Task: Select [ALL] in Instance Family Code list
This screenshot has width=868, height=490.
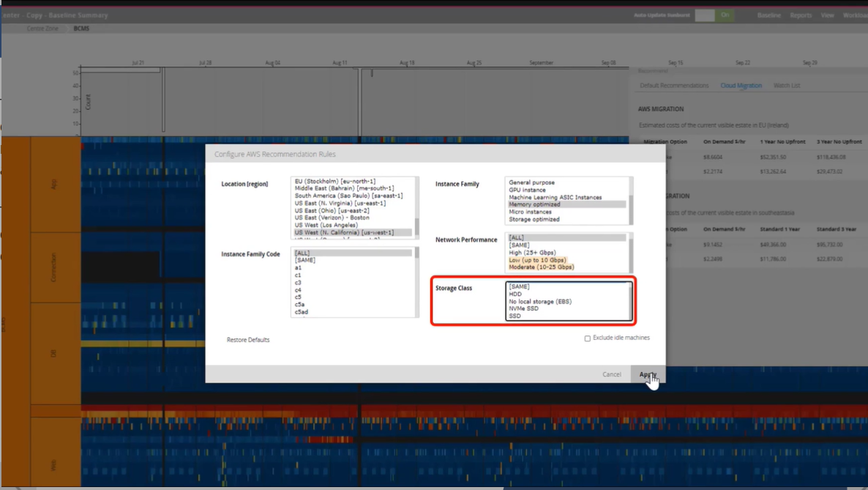Action: tap(353, 253)
